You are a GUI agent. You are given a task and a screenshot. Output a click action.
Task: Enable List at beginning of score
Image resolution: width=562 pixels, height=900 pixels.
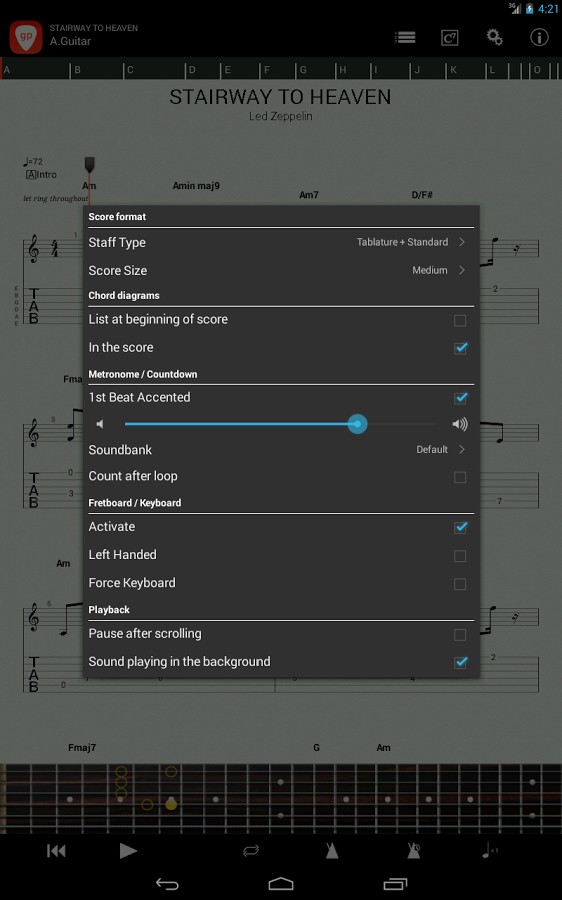pos(460,320)
